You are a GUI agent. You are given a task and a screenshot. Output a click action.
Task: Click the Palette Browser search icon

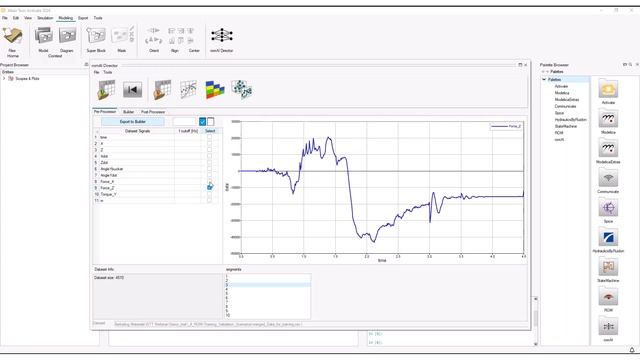[630, 64]
